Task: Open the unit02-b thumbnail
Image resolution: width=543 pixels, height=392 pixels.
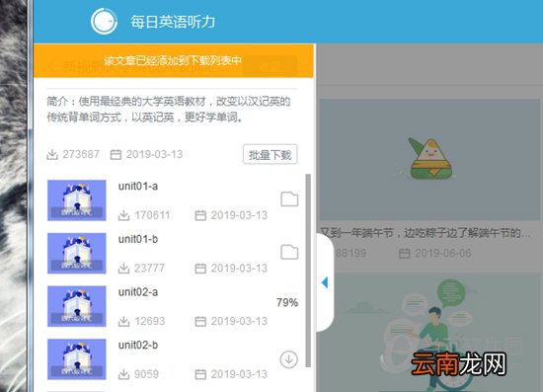Action: (77, 359)
